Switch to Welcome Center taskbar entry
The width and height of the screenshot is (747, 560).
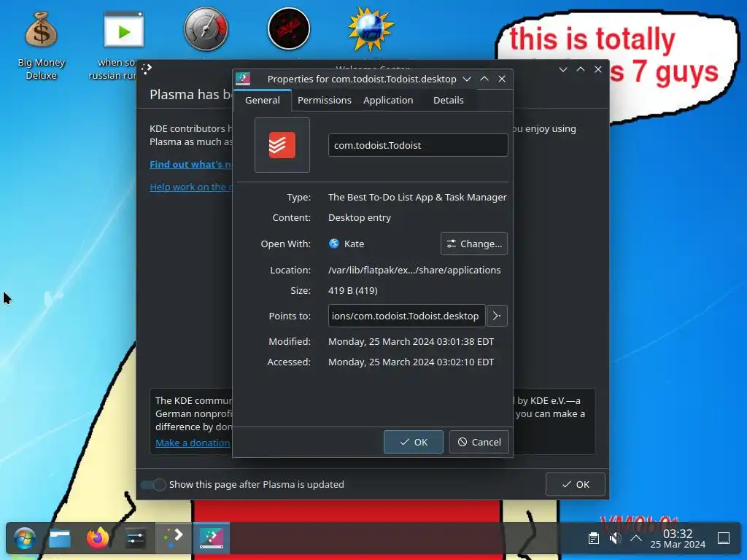coord(173,538)
